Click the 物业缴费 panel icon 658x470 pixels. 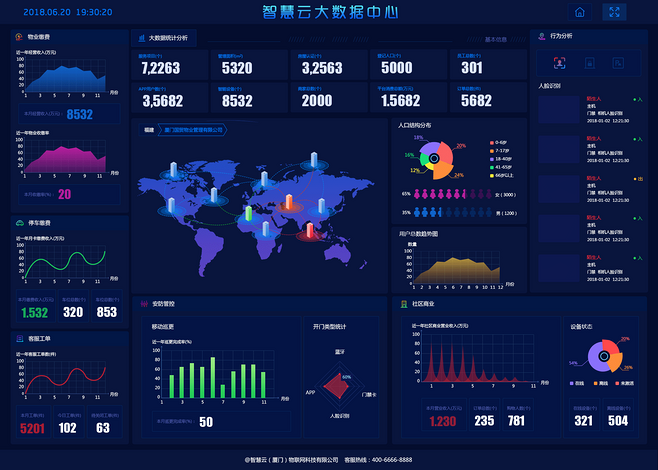(20, 36)
